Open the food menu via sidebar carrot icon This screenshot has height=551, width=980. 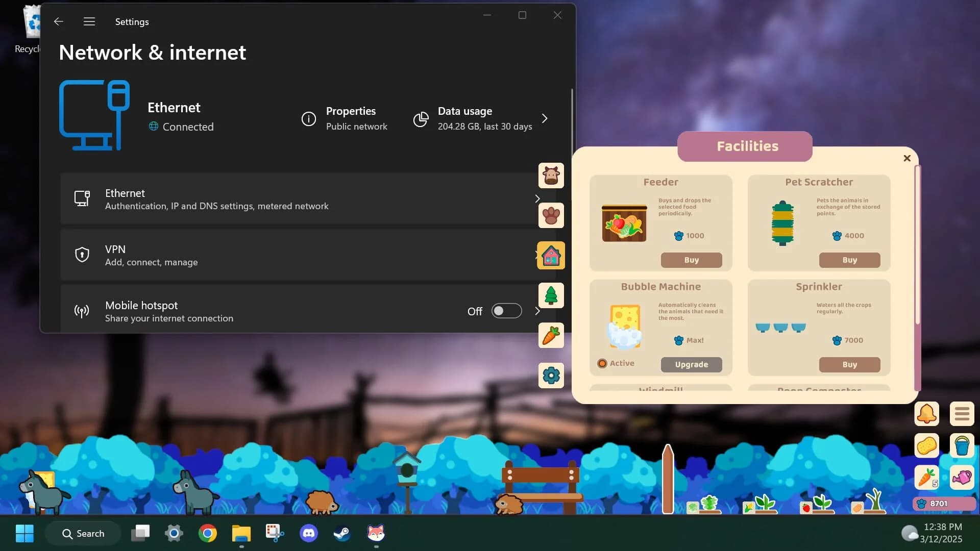551,336
